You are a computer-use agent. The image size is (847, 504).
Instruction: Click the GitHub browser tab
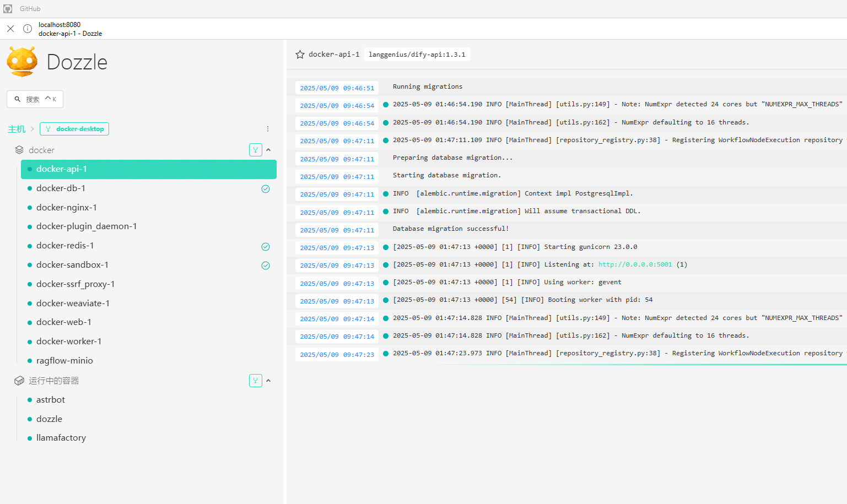pyautogui.click(x=30, y=9)
